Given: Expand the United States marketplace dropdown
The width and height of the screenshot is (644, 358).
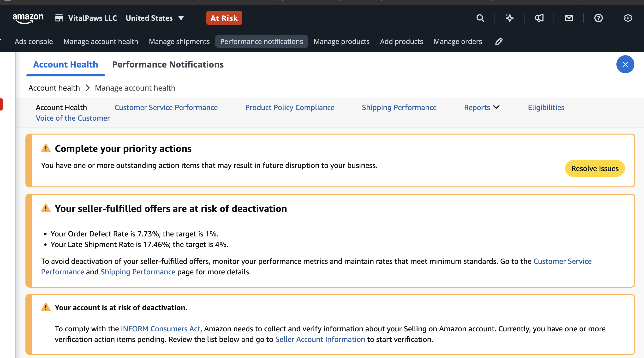Looking at the screenshot, I should pyautogui.click(x=155, y=18).
